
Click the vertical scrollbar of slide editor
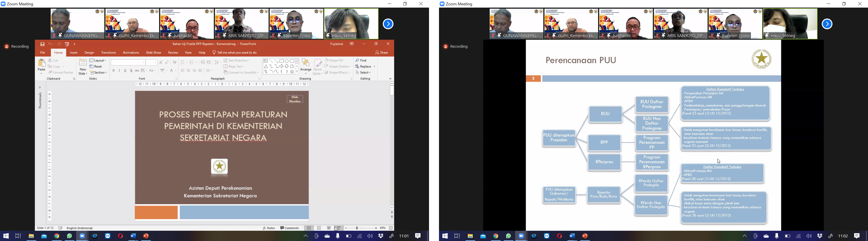[391, 146]
